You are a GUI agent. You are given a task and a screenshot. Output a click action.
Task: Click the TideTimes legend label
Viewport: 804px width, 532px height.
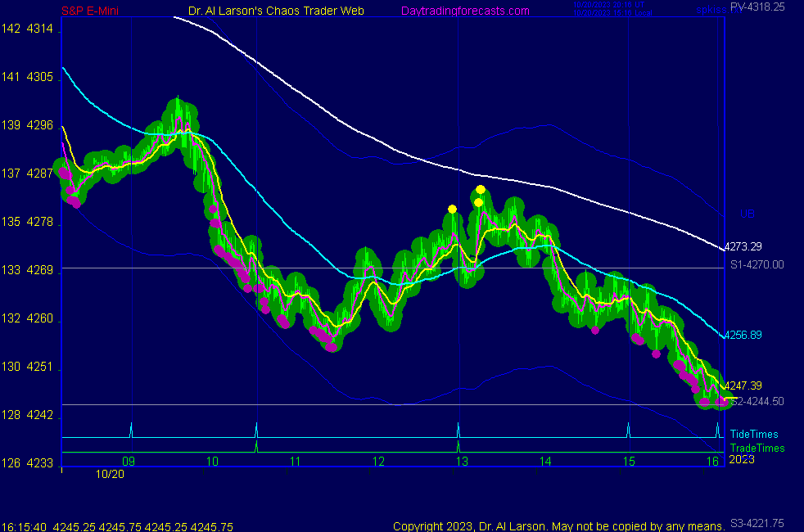coord(754,434)
